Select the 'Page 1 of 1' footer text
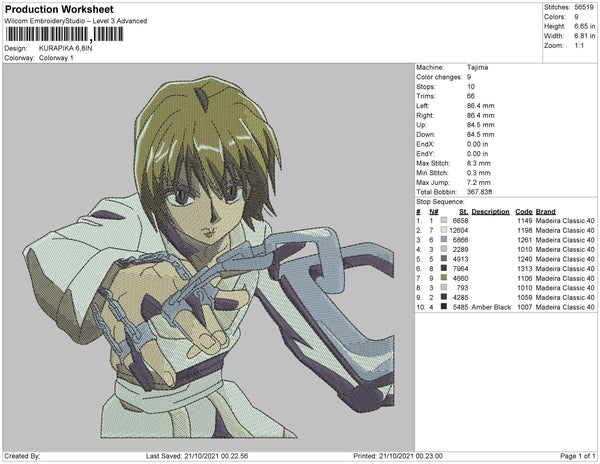This screenshot has height=464, width=600. coord(577,456)
